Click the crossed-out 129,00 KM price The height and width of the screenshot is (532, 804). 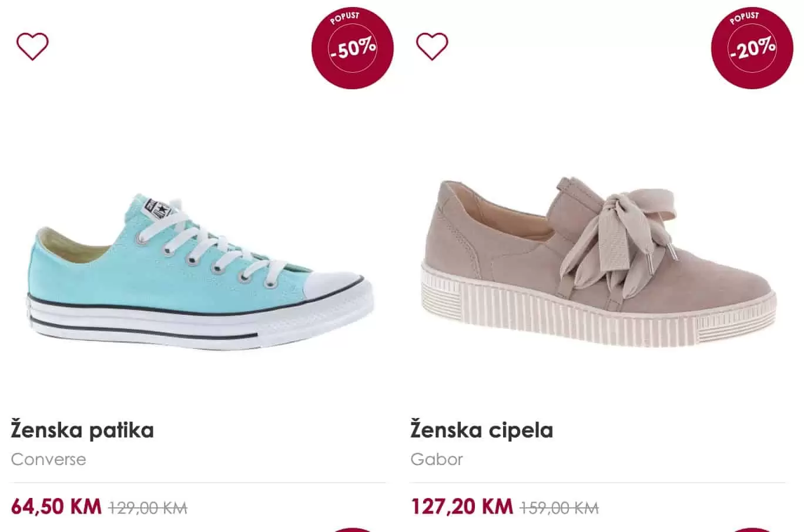coord(148,507)
